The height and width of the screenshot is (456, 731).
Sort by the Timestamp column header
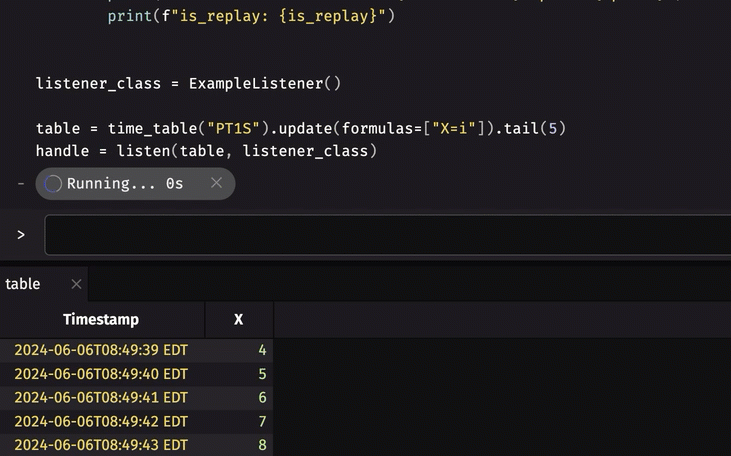coord(101,319)
